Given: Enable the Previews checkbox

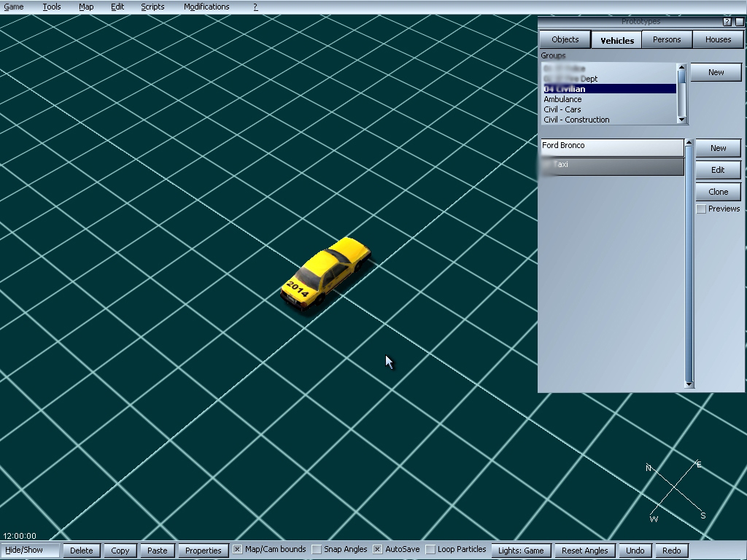Looking at the screenshot, I should point(701,209).
